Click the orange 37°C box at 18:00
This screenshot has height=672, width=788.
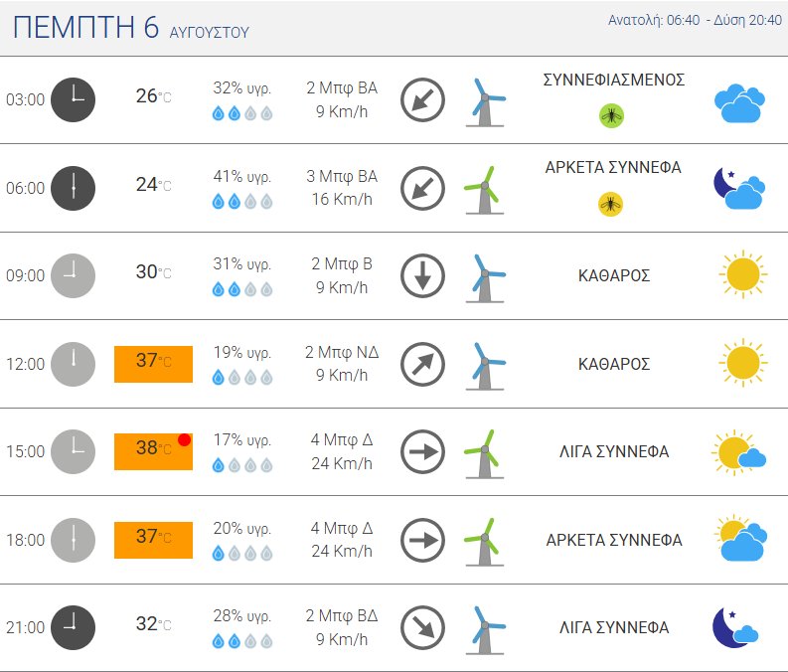click(153, 541)
